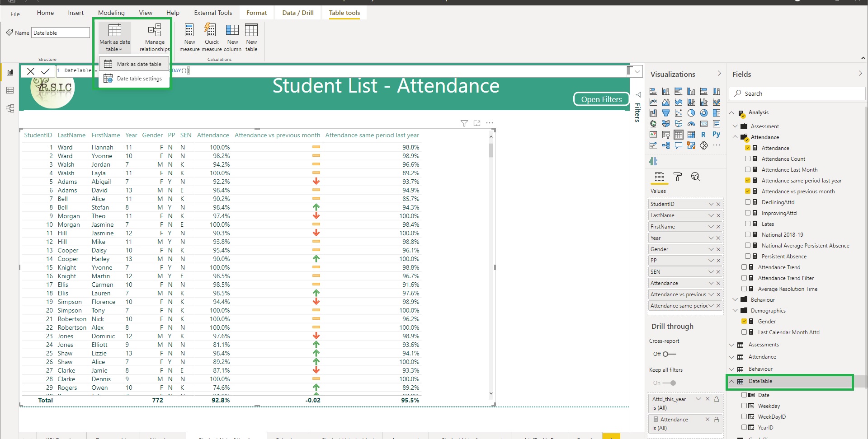This screenshot has height=439, width=868.
Task: Choose the Q&A speech bubble visual
Action: [x=678, y=145]
